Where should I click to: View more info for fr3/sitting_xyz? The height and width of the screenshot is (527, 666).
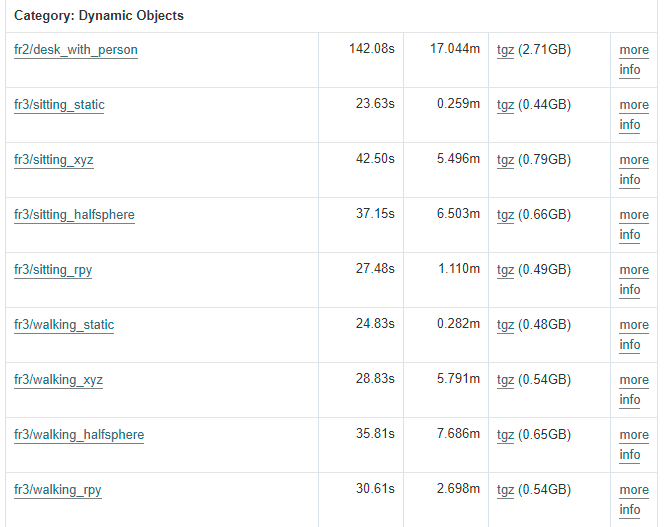(633, 170)
